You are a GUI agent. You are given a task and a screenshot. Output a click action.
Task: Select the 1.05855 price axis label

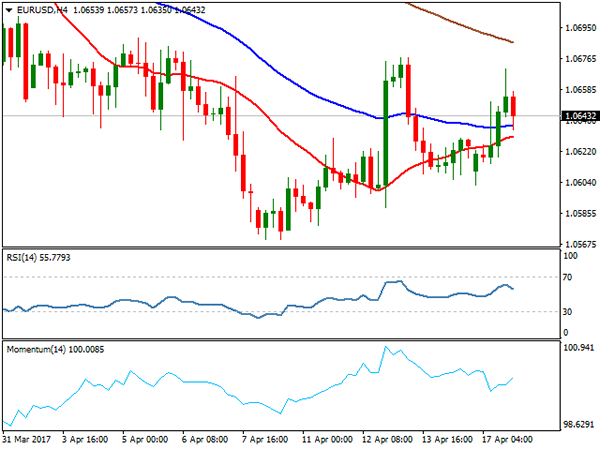pyautogui.click(x=580, y=213)
